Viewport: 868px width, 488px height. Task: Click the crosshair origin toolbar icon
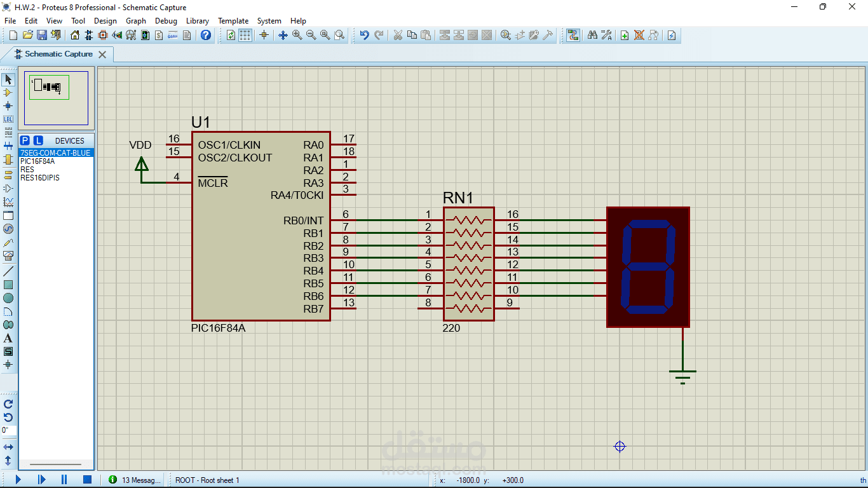click(x=264, y=35)
